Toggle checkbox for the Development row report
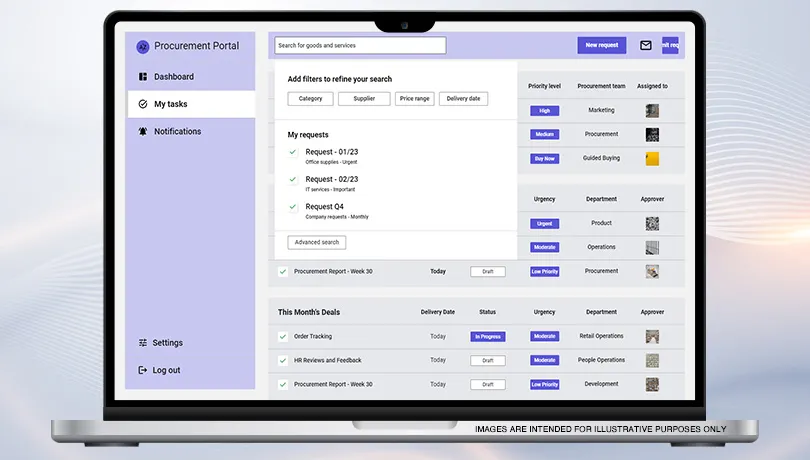The width and height of the screenshot is (810, 460). tap(283, 384)
